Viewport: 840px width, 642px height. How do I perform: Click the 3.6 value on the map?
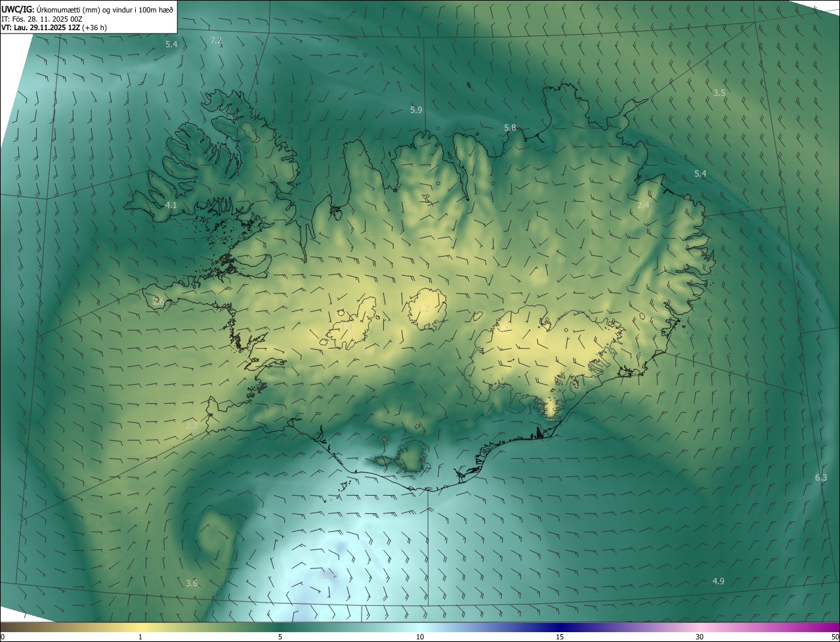click(x=192, y=583)
